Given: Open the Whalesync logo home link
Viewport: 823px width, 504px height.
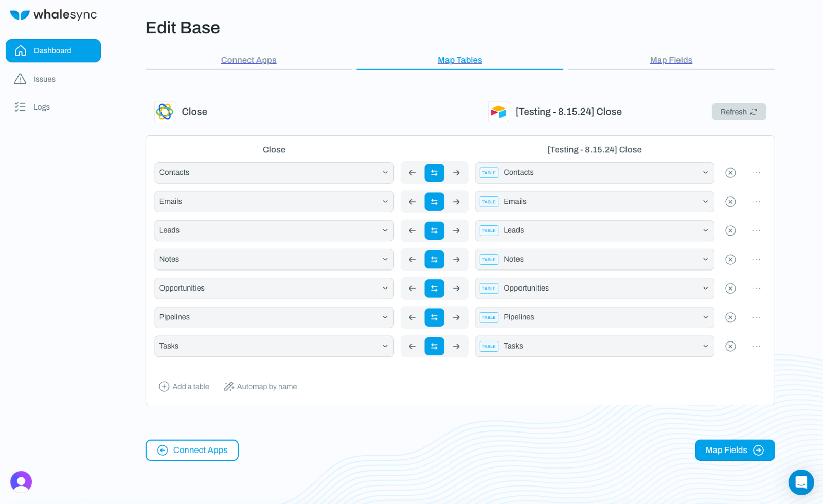Looking at the screenshot, I should click(53, 15).
